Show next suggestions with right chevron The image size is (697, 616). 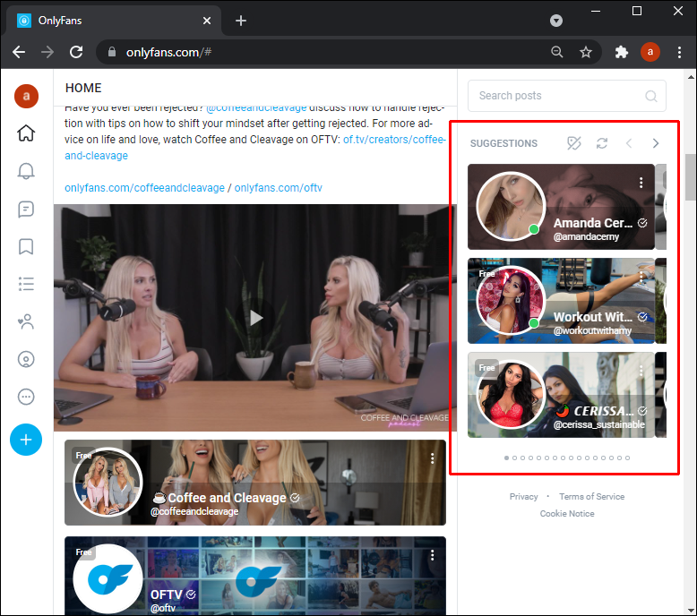pyautogui.click(x=656, y=143)
